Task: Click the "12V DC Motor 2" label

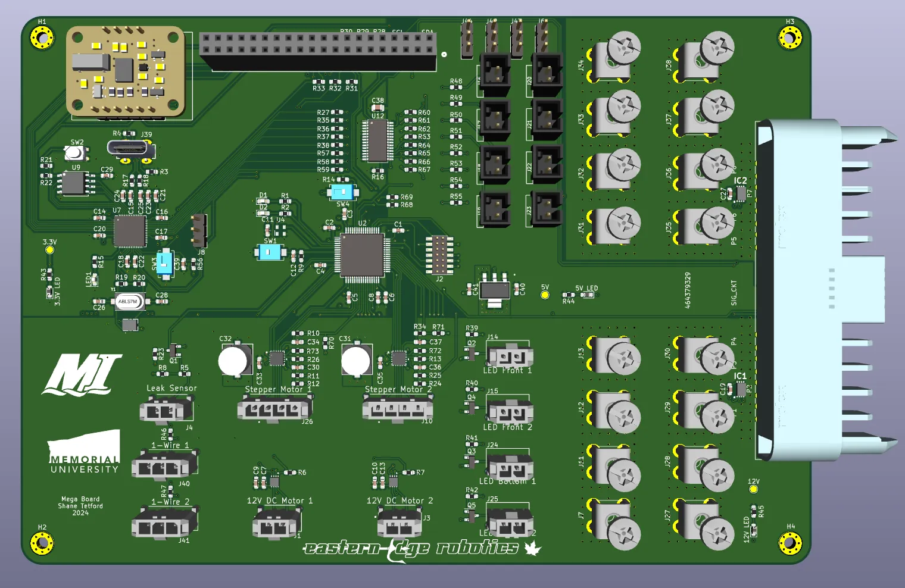Action: click(x=400, y=501)
